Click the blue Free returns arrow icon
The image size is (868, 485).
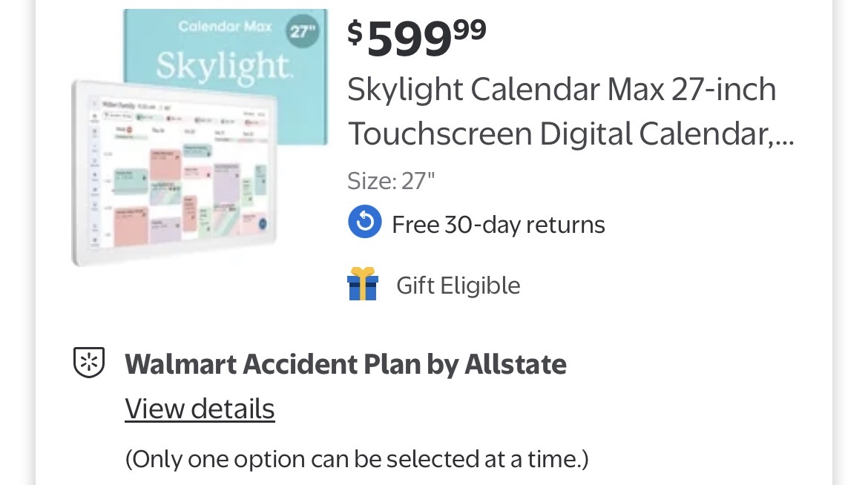click(x=364, y=222)
